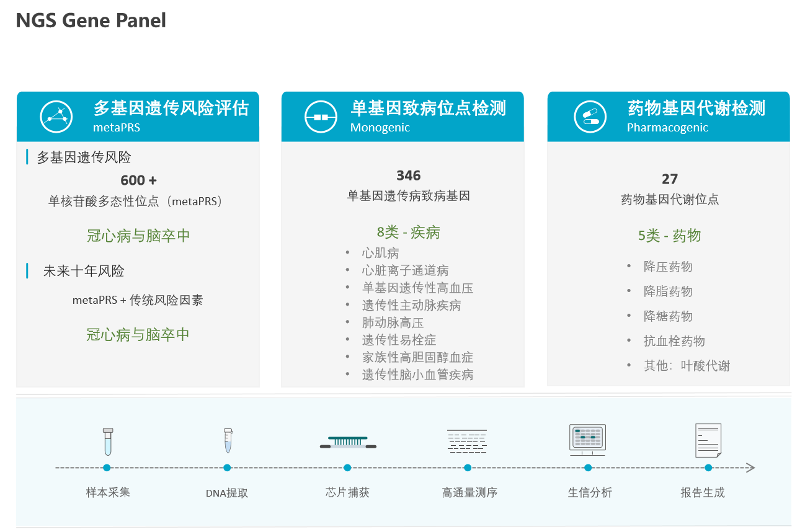
Task: Click the NGS Gene Panel title
Action: (x=91, y=20)
